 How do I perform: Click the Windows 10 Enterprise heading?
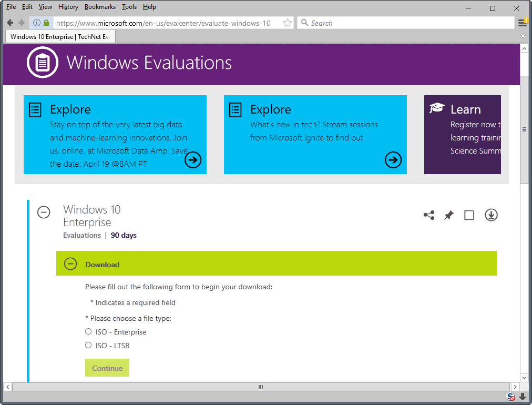click(x=92, y=216)
